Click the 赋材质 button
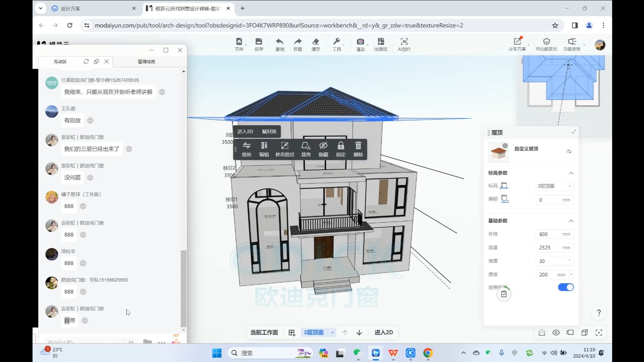This screenshot has width=644, height=362. pyautogui.click(x=269, y=131)
